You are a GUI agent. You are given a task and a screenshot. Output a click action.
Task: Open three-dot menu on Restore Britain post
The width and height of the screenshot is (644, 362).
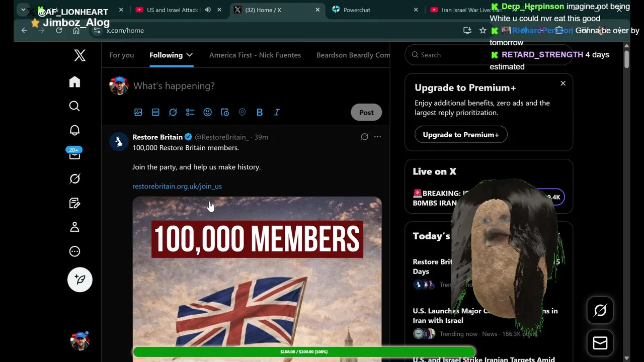coord(377,137)
